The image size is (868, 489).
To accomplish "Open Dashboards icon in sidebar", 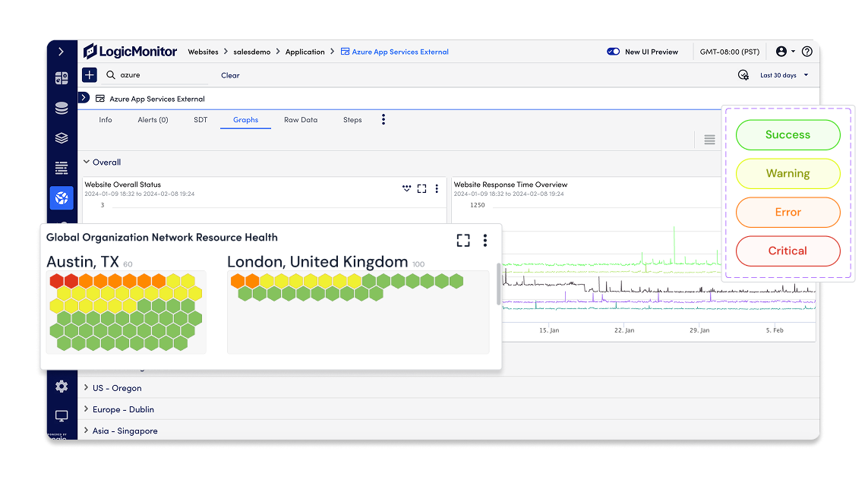I will [x=62, y=78].
